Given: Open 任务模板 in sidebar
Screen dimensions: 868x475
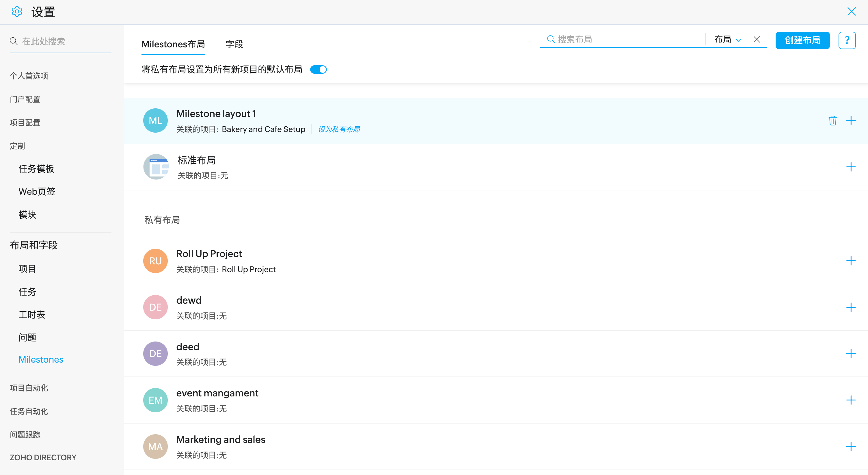Looking at the screenshot, I should tap(36, 168).
